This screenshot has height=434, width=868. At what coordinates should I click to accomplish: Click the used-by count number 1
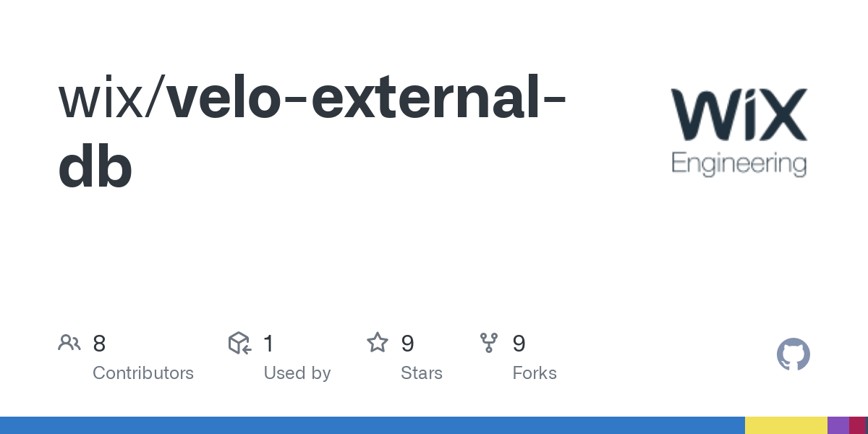pos(268,343)
